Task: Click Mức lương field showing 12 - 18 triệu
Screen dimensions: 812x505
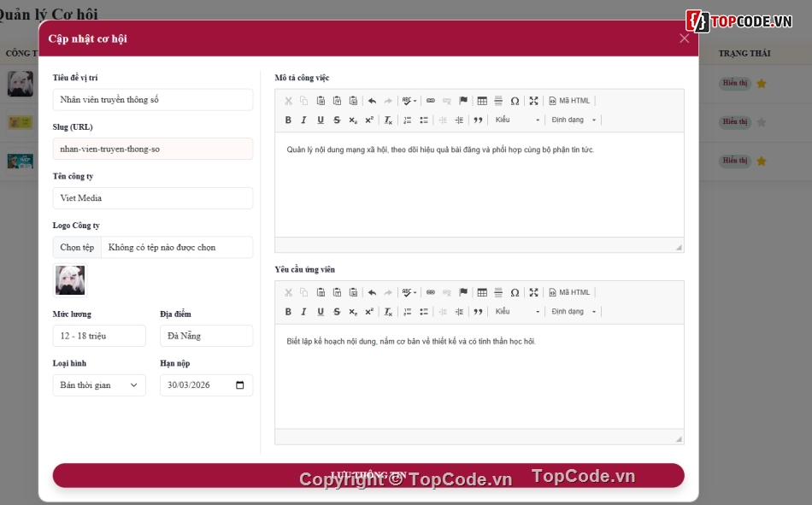Action: coord(99,336)
